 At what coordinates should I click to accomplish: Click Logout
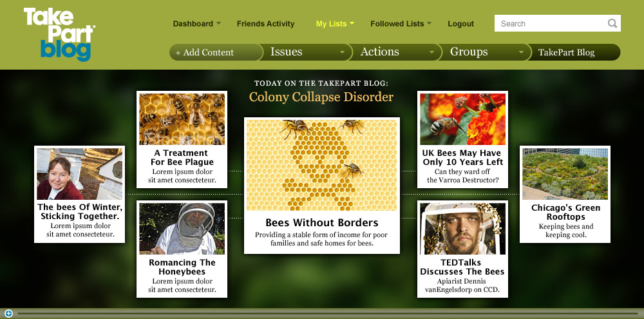point(461,24)
